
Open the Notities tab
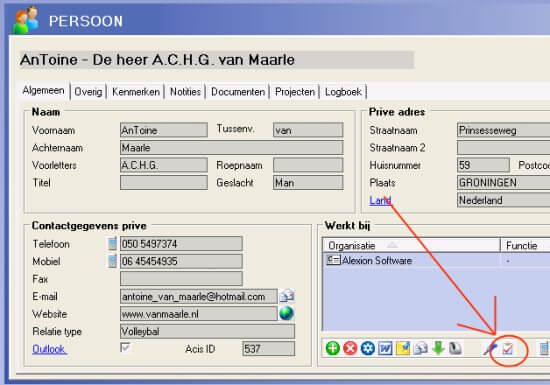click(185, 92)
